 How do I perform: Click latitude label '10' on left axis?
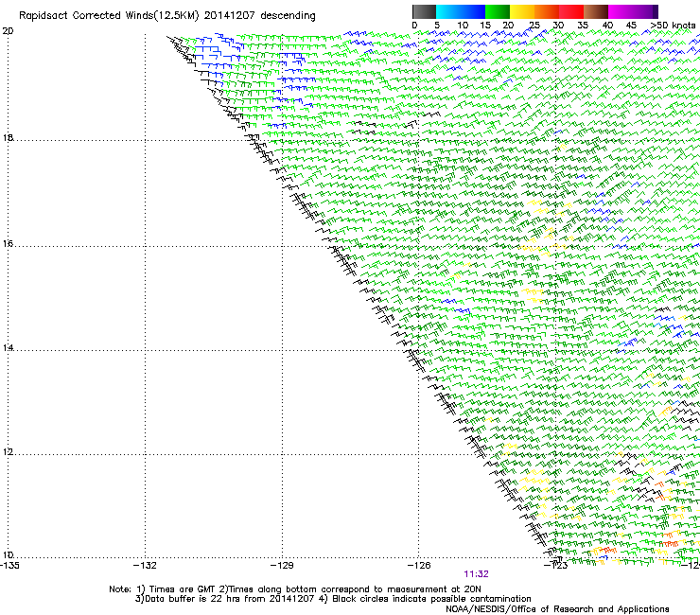click(x=8, y=555)
